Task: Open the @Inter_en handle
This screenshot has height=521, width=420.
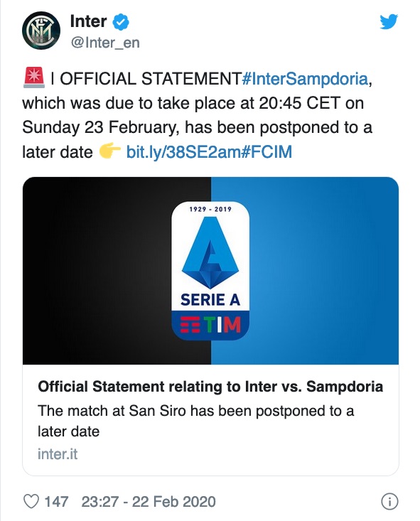Action: (x=105, y=43)
